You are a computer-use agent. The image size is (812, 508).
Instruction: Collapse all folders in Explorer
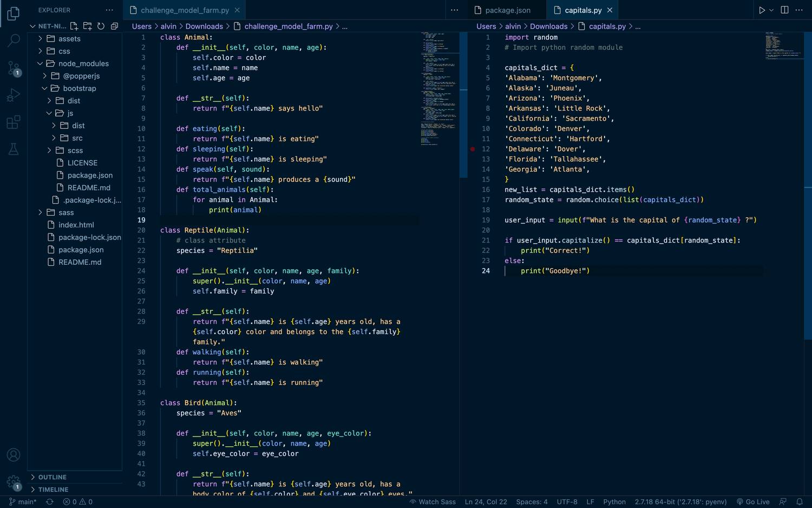coord(114,26)
